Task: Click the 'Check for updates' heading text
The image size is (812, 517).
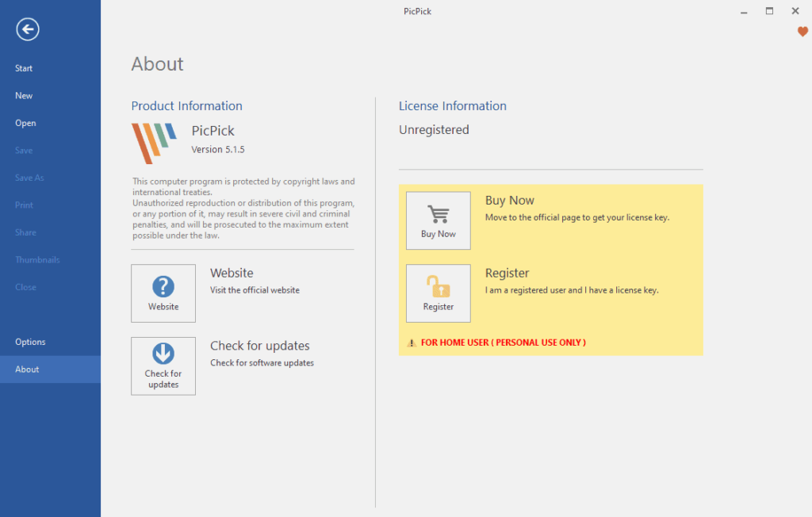Action: tap(260, 346)
